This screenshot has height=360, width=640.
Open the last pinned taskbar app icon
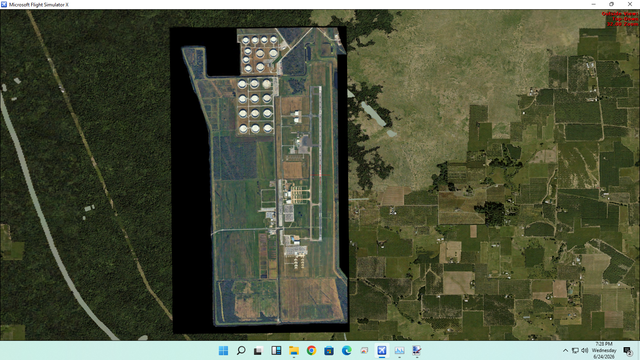pos(417,351)
